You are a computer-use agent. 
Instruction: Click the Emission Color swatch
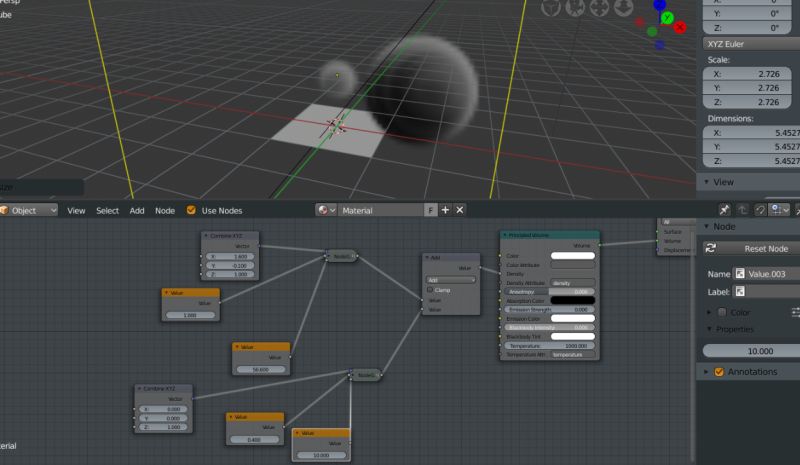572,319
